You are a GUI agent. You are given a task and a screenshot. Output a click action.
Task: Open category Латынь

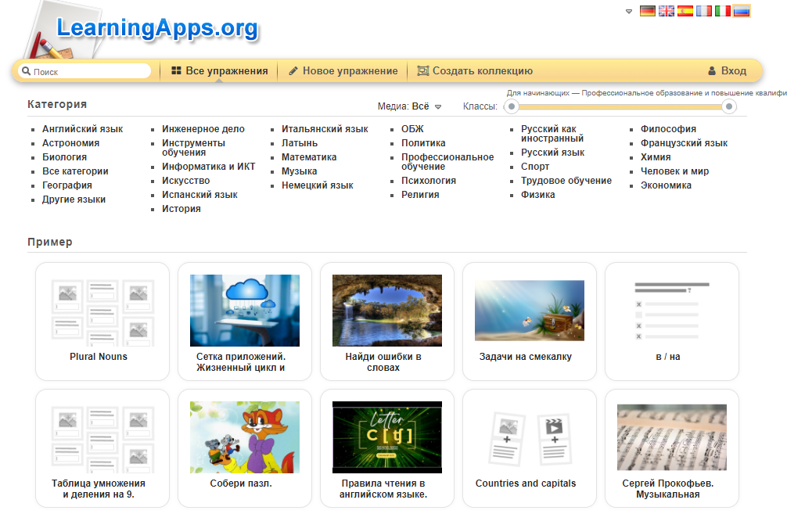(300, 143)
